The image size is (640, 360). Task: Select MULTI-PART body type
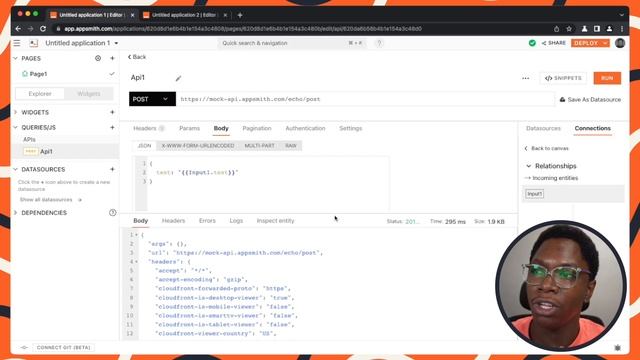pyautogui.click(x=260, y=146)
